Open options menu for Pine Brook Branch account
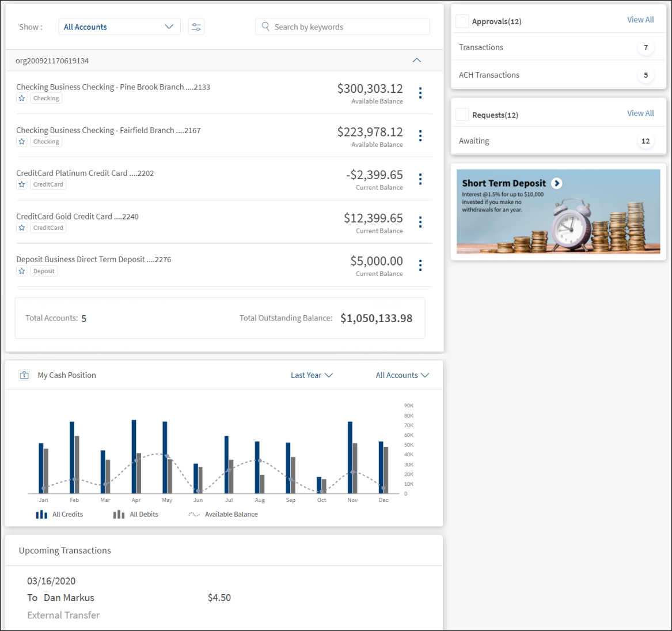Image resolution: width=672 pixels, height=631 pixels. pyautogui.click(x=420, y=93)
